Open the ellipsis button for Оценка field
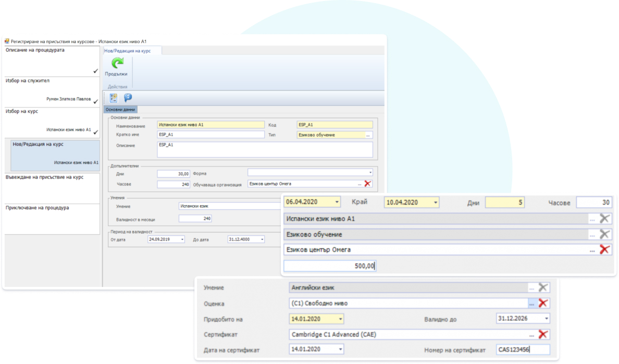 click(532, 303)
